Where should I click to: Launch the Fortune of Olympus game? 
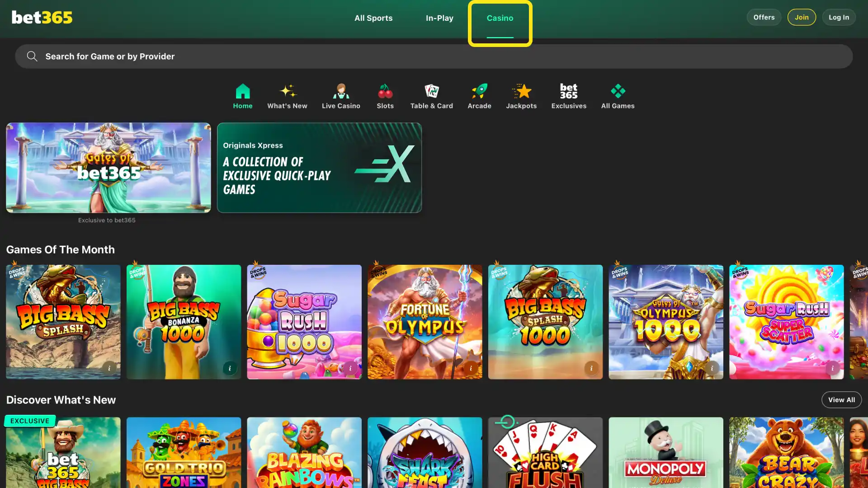tap(425, 322)
